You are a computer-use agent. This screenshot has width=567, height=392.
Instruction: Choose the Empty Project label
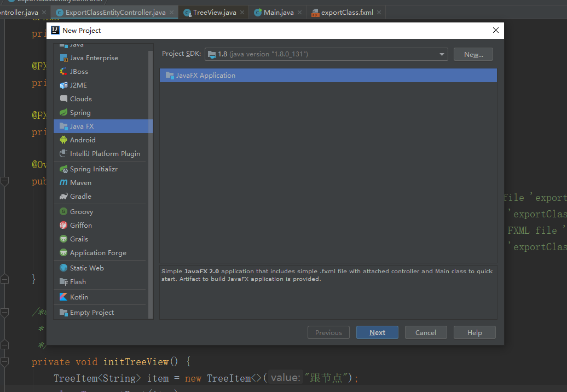[92, 313]
